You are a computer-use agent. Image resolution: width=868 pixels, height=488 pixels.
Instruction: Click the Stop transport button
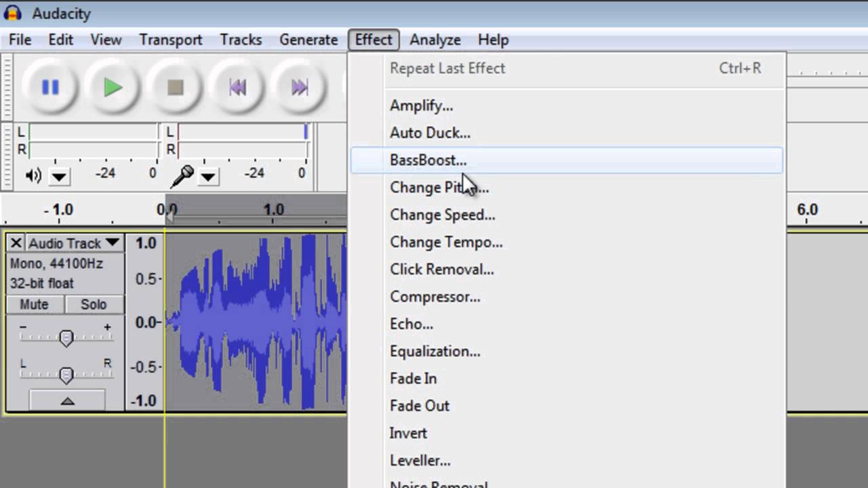175,87
